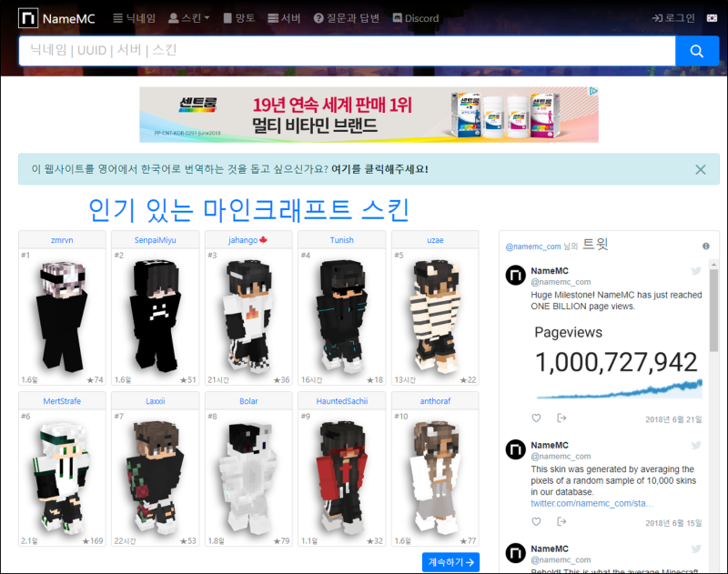The image size is (728, 574).
Task: Click the Pageviews chart image in tweet
Action: pyautogui.click(x=617, y=362)
